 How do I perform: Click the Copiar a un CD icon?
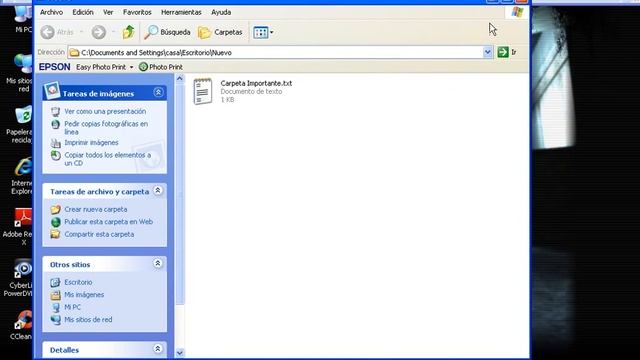coord(56,156)
